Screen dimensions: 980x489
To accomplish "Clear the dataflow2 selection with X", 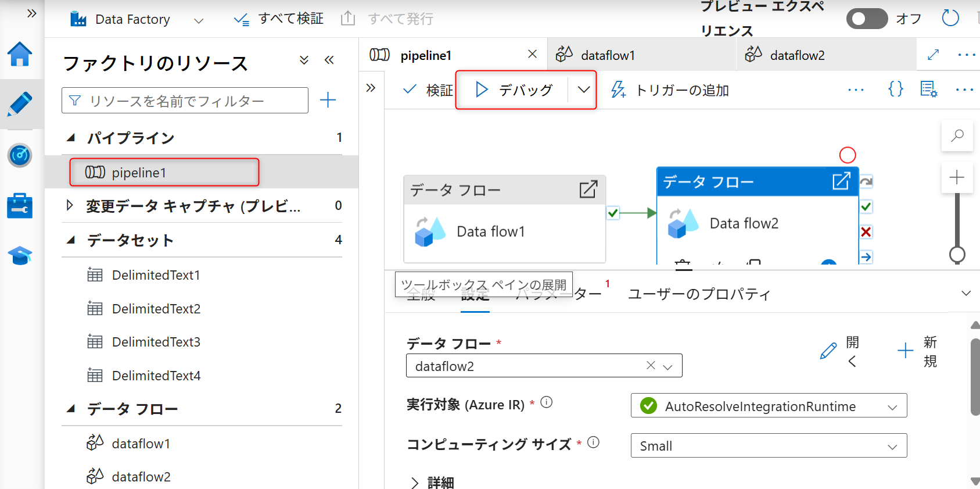I will point(651,365).
